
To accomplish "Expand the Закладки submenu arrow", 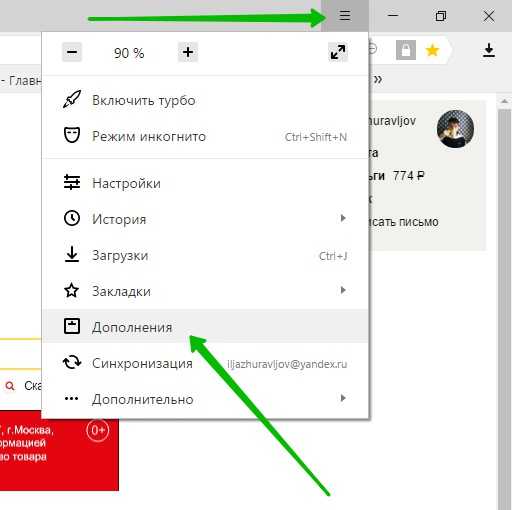I will 343,290.
